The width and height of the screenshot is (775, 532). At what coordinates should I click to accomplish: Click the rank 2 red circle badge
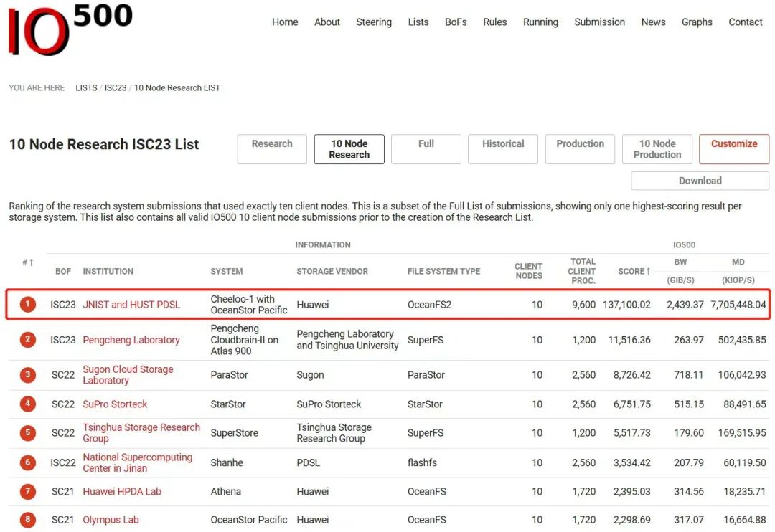click(28, 340)
